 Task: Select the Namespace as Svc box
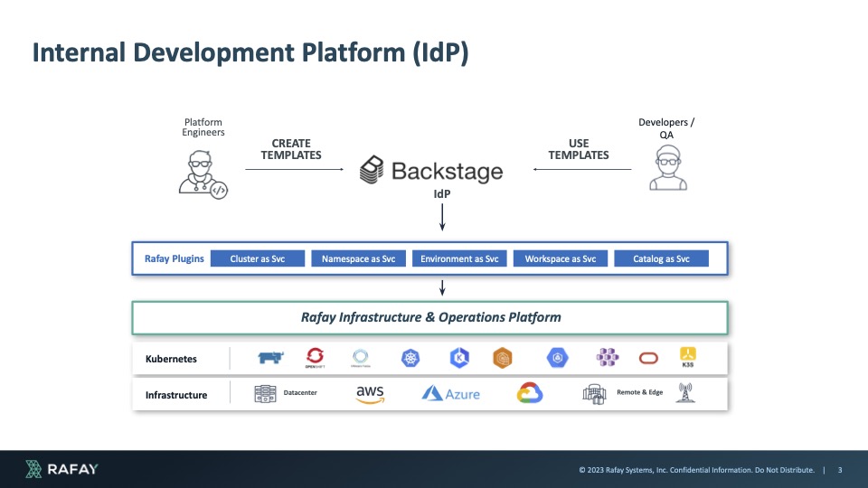[x=358, y=258]
